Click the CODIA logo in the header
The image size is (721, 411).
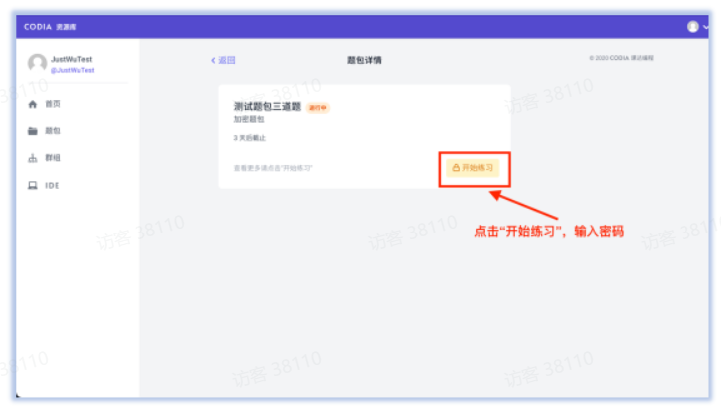click(x=45, y=27)
